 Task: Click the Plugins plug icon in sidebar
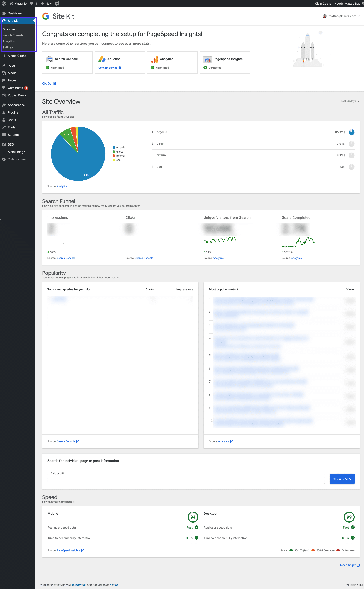point(4,112)
